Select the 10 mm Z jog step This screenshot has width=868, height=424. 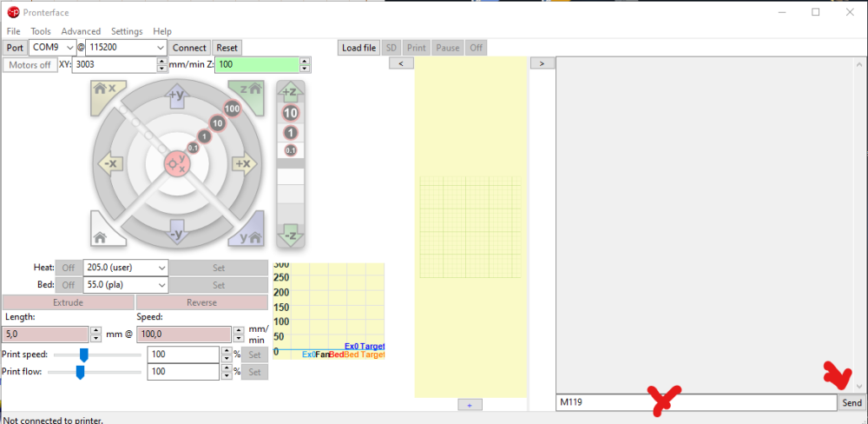coord(291,113)
